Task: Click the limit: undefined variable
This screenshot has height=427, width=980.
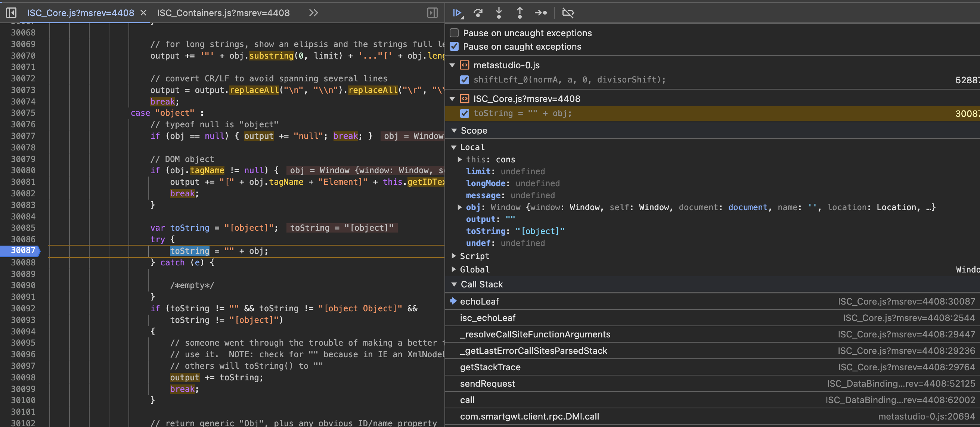Action: tap(505, 171)
